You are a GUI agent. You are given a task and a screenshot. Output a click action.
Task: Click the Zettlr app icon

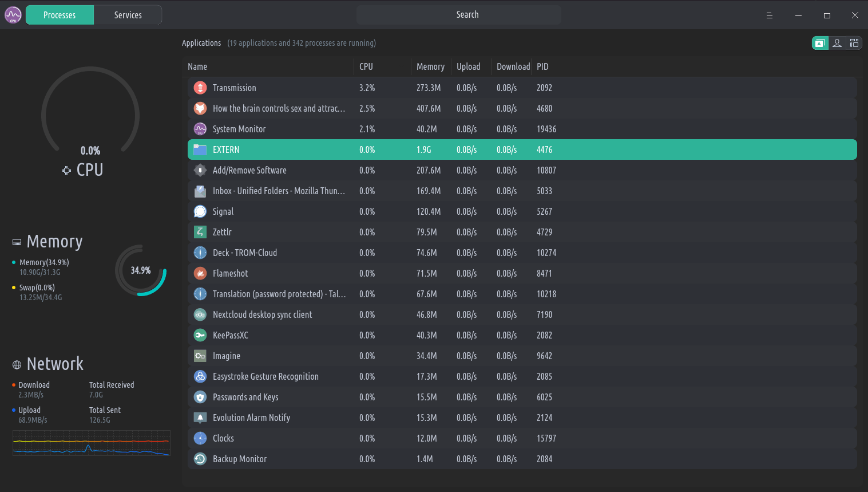pos(200,232)
